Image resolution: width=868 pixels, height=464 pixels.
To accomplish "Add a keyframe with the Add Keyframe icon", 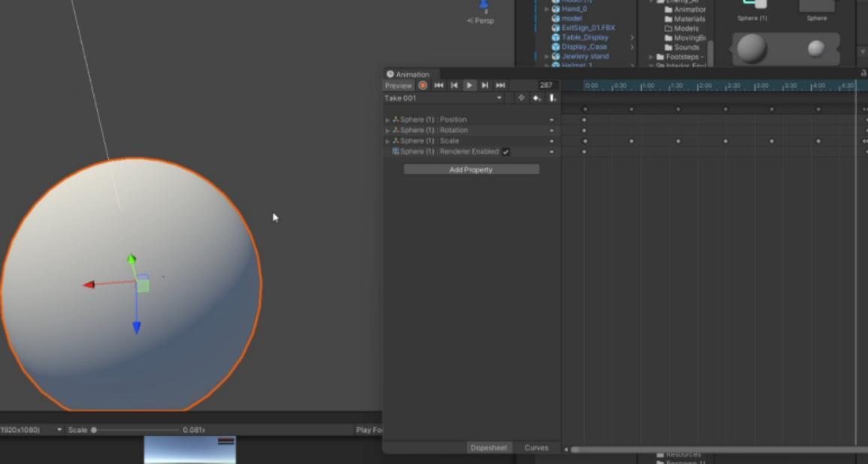I will point(536,98).
